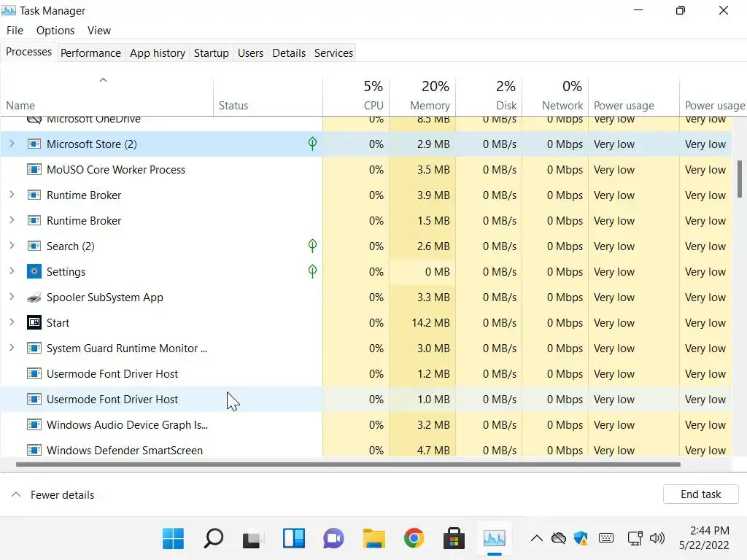This screenshot has width=747, height=560.
Task: Select the first Usermode Font Driver Host with 1.2 MB
Action: coord(366,374)
